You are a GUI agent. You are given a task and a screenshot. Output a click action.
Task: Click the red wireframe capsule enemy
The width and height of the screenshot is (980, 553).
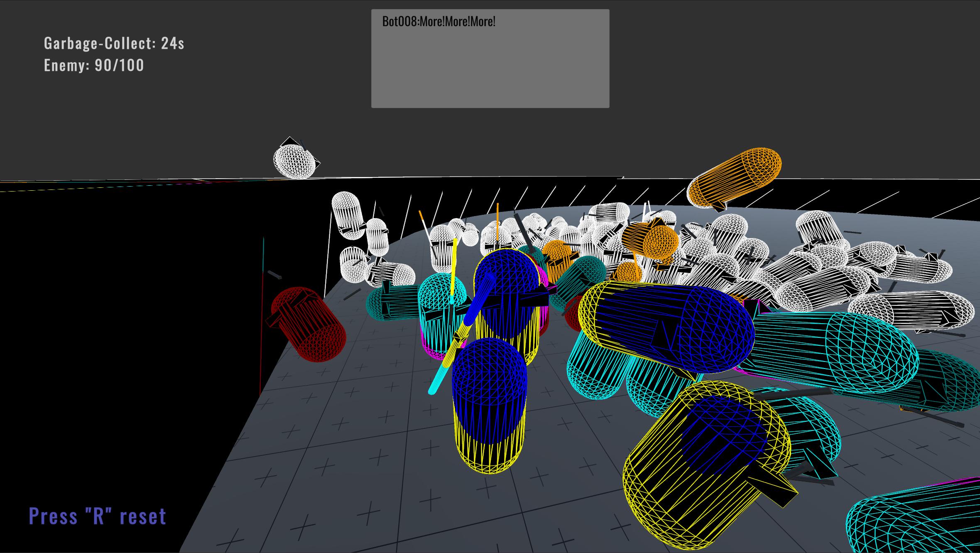[309, 324]
